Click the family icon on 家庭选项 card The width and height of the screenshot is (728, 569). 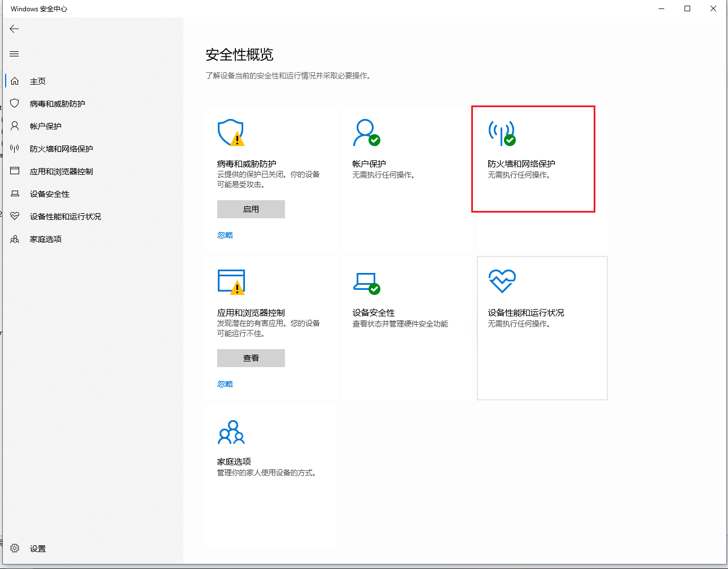tap(231, 432)
